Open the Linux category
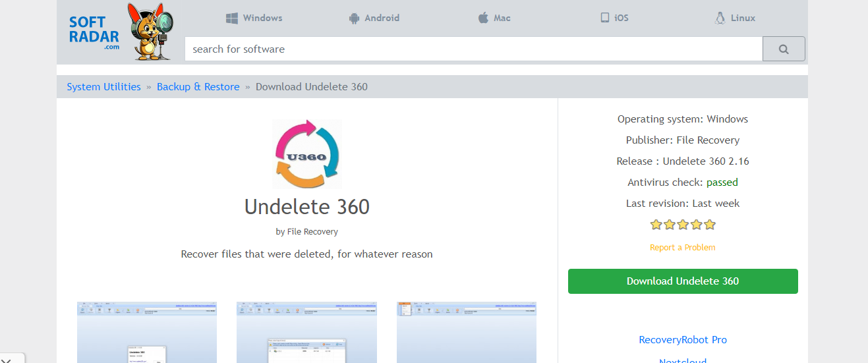868x363 pixels. pyautogui.click(x=736, y=18)
